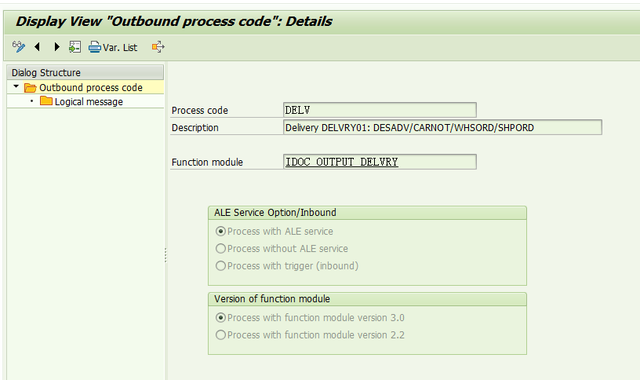
Task: Click the IDOC_OUTPUT_DELVRY function module field
Action: pos(380,162)
